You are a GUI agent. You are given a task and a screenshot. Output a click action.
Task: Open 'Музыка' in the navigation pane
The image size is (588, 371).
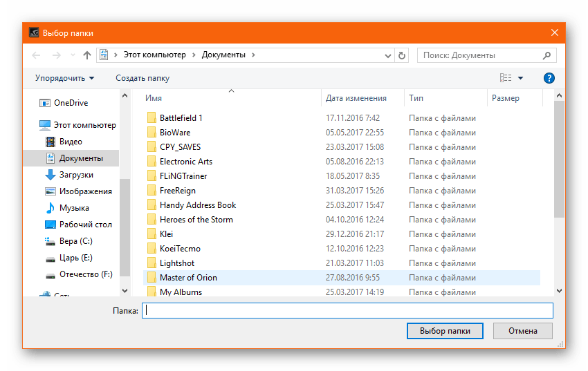(74, 207)
